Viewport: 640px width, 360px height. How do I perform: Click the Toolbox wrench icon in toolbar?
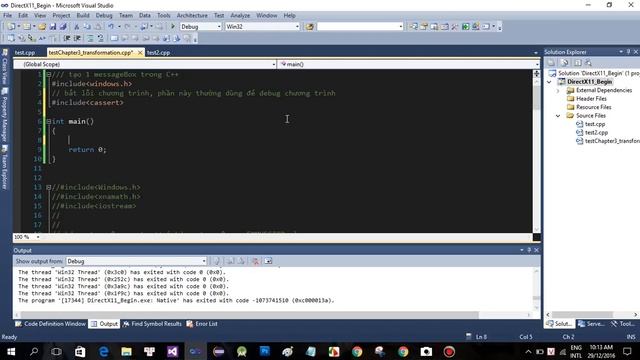click(455, 27)
